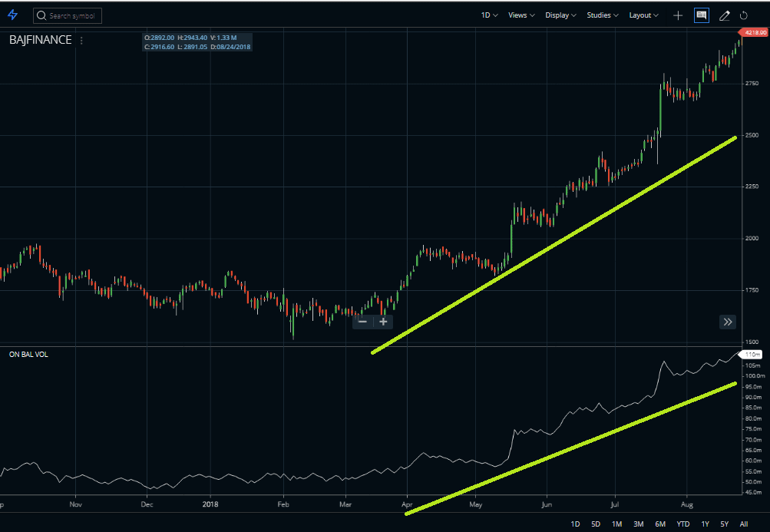This screenshot has width=770, height=532.
Task: Select the 1Y range button
Action: [x=706, y=524]
